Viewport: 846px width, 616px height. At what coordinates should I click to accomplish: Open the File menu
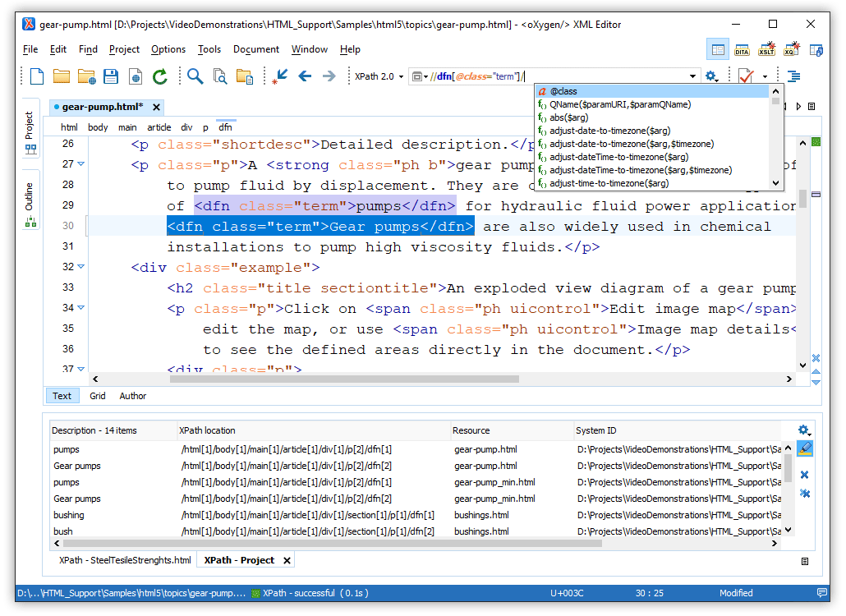[x=30, y=49]
